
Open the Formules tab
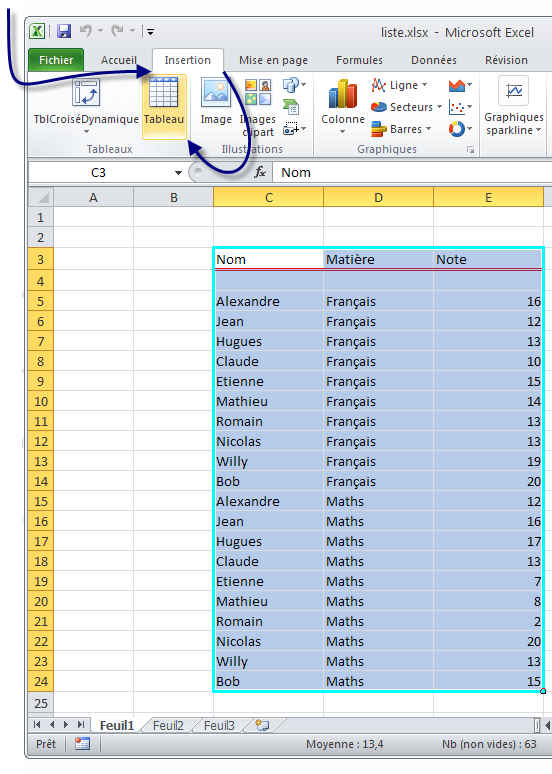tap(359, 60)
